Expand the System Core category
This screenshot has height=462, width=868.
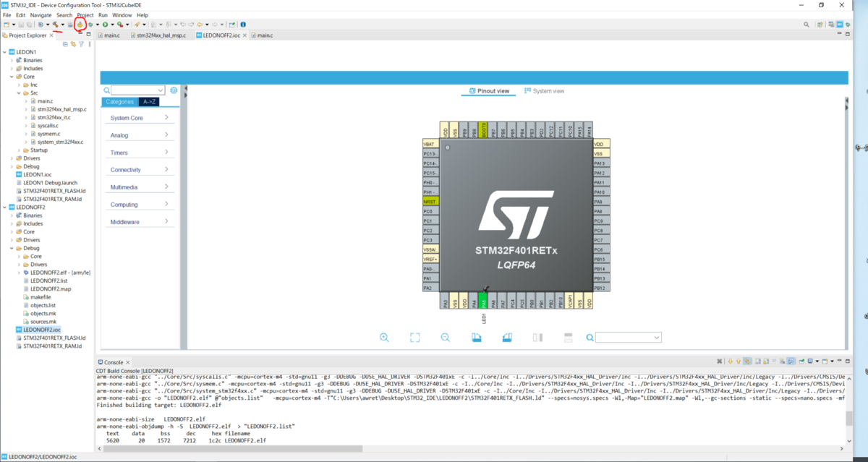pos(139,118)
